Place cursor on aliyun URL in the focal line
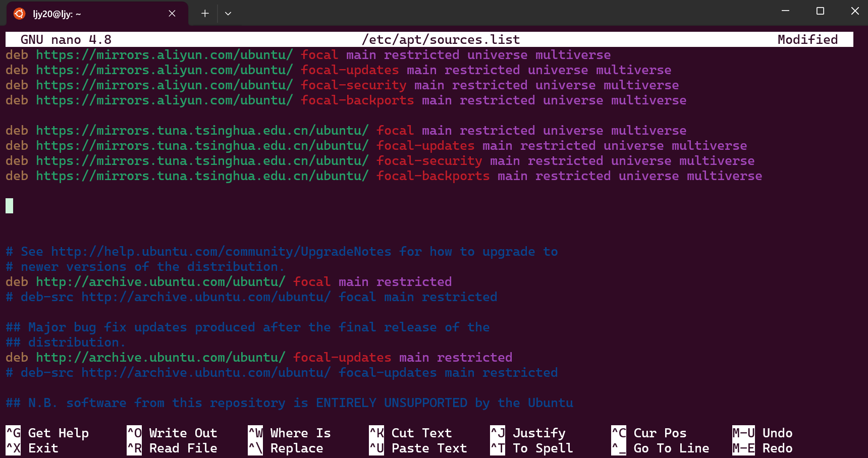This screenshot has height=458, width=868. tap(165, 55)
